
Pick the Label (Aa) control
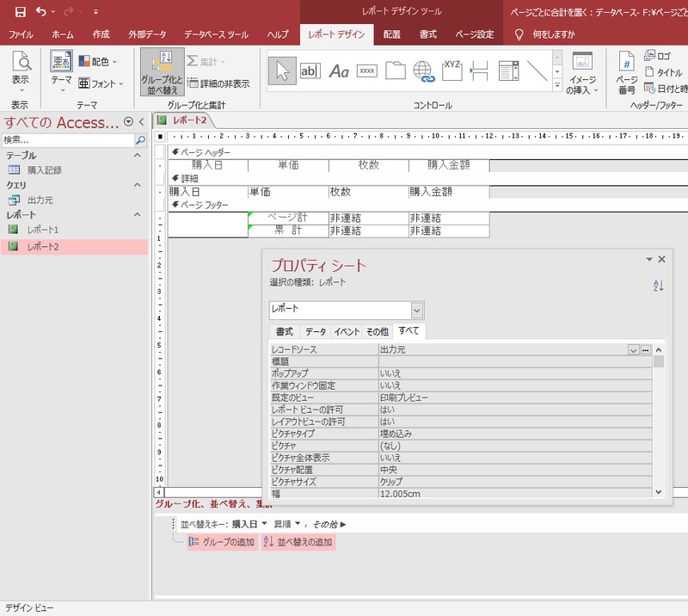click(x=339, y=71)
